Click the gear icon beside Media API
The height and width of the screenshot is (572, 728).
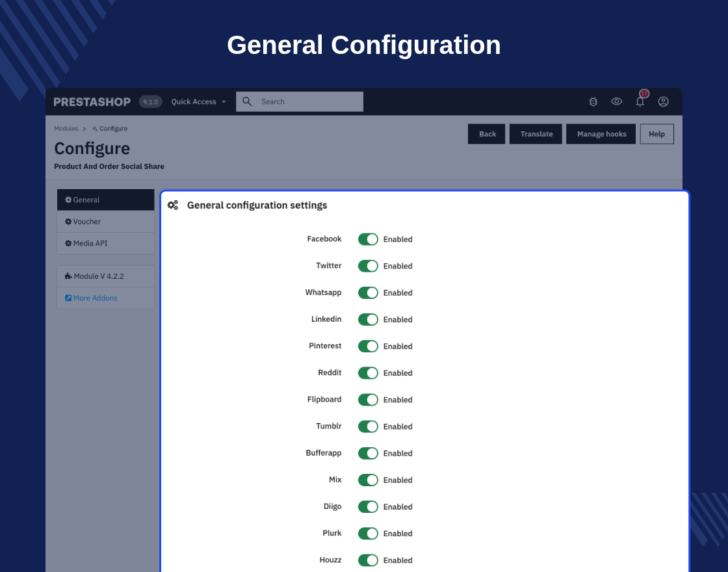pos(68,243)
